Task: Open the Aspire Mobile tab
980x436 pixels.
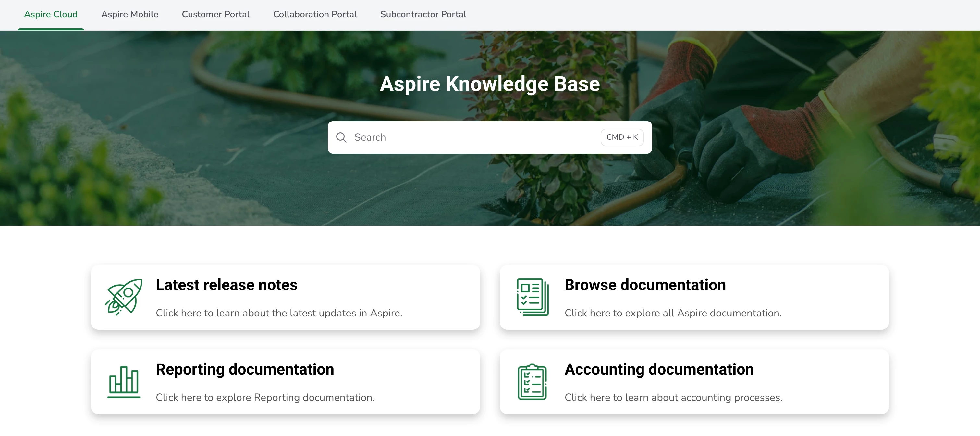Action: [x=129, y=15]
